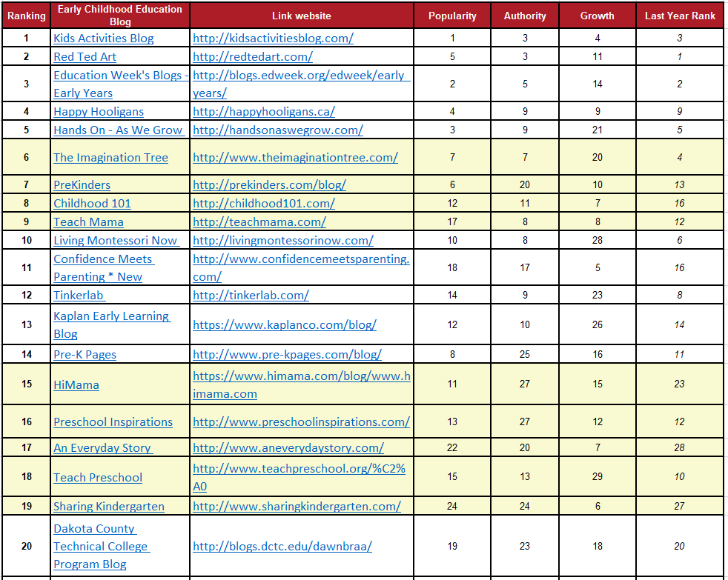Open the Red Ted Art blog link
Screen dimensions: 728x580
pos(85,56)
